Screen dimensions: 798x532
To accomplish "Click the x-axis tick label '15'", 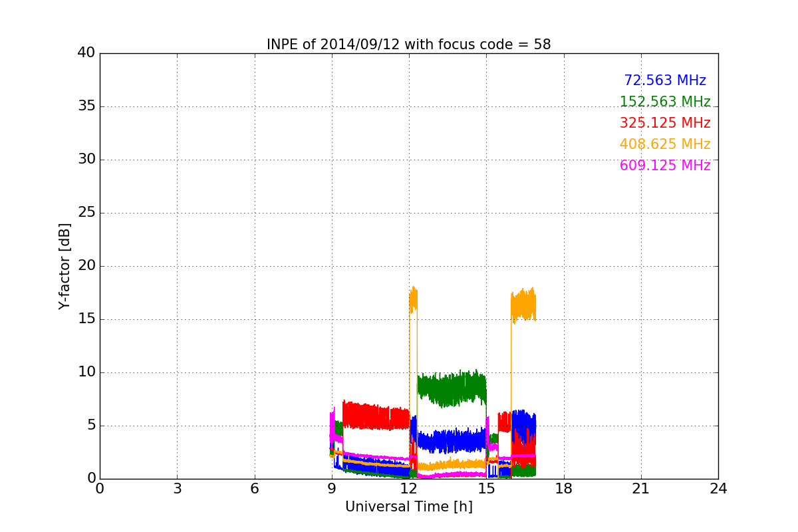I will coord(486,489).
